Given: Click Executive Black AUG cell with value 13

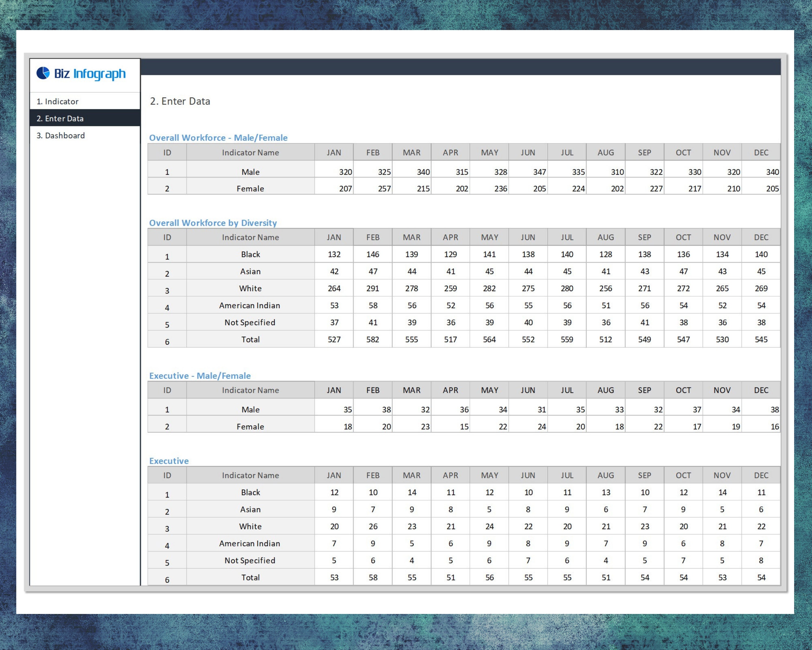Looking at the screenshot, I should pos(605,492).
